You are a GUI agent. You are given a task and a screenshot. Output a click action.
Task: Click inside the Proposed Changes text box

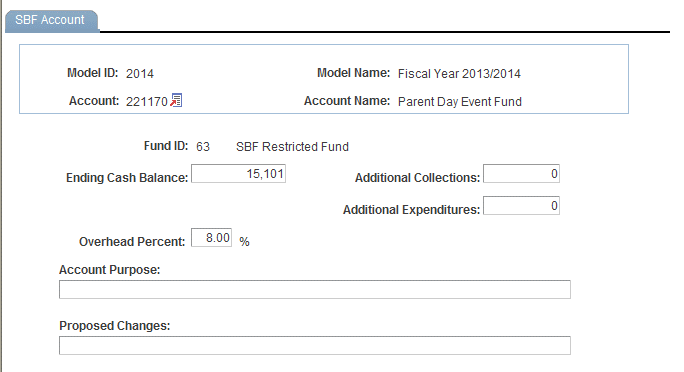[x=315, y=345]
